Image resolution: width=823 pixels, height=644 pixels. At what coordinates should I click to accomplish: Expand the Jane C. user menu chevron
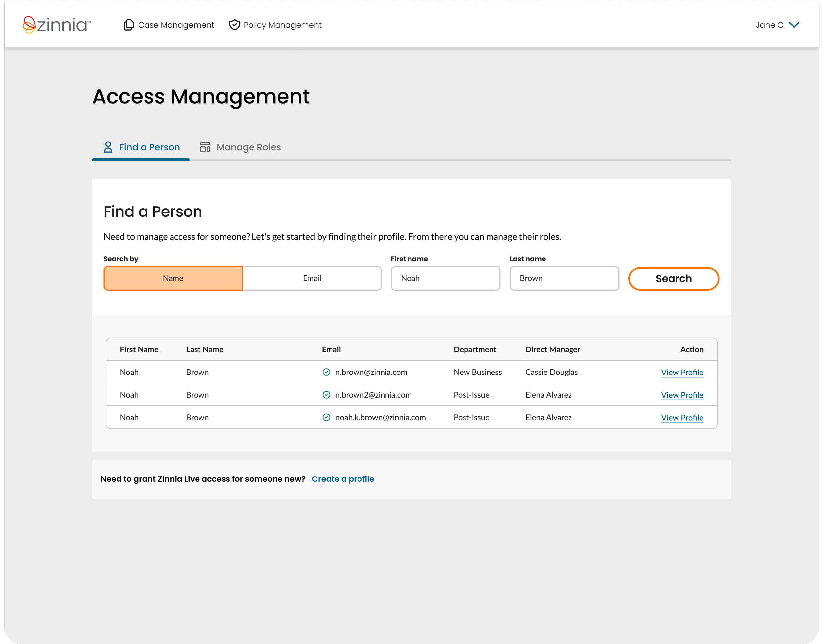794,25
